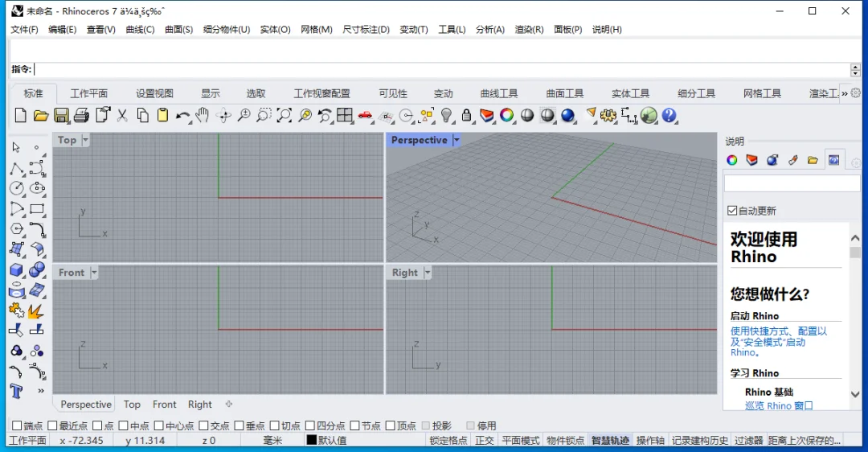Switch to the 工作平面 toolbar tab
The width and height of the screenshot is (868, 452).
(x=88, y=93)
